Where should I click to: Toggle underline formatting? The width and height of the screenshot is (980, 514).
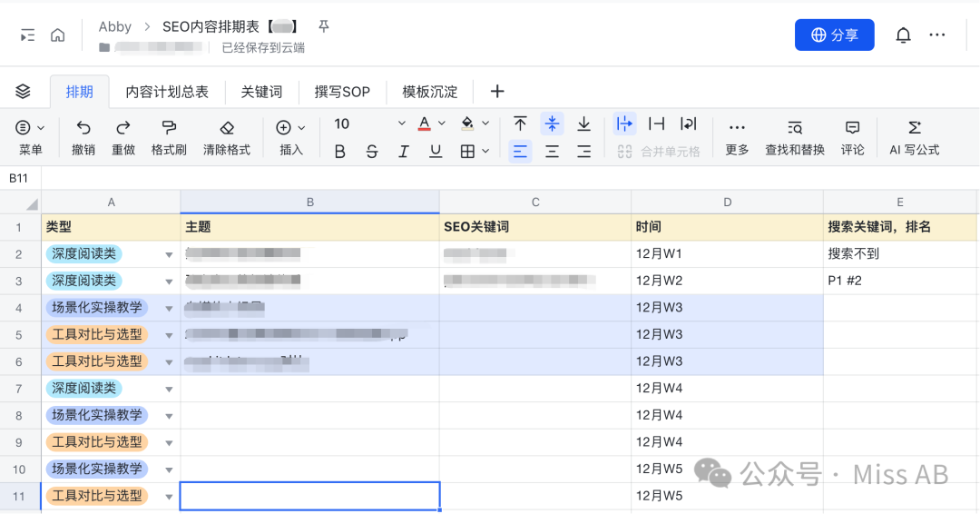pyautogui.click(x=436, y=152)
